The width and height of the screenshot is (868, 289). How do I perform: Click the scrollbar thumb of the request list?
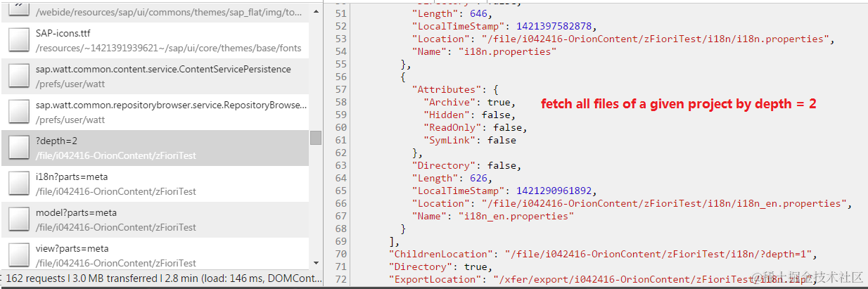pos(316,138)
